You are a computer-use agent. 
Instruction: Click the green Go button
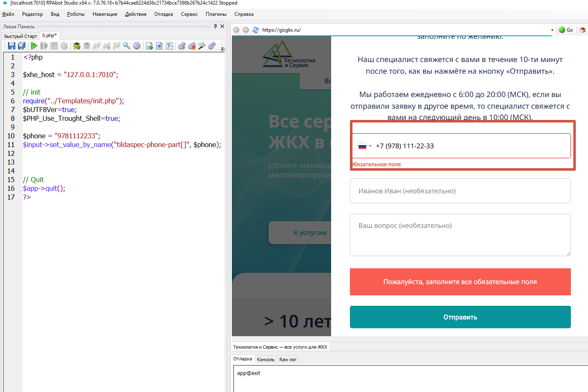tap(566, 30)
